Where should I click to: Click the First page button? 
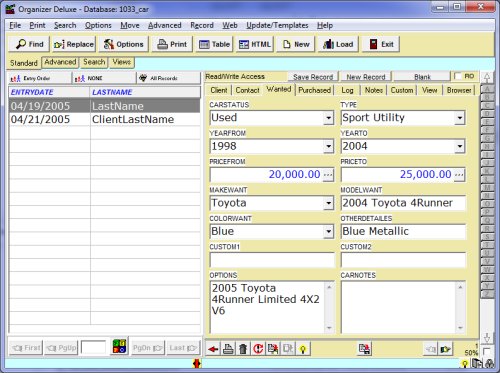[x=26, y=348]
